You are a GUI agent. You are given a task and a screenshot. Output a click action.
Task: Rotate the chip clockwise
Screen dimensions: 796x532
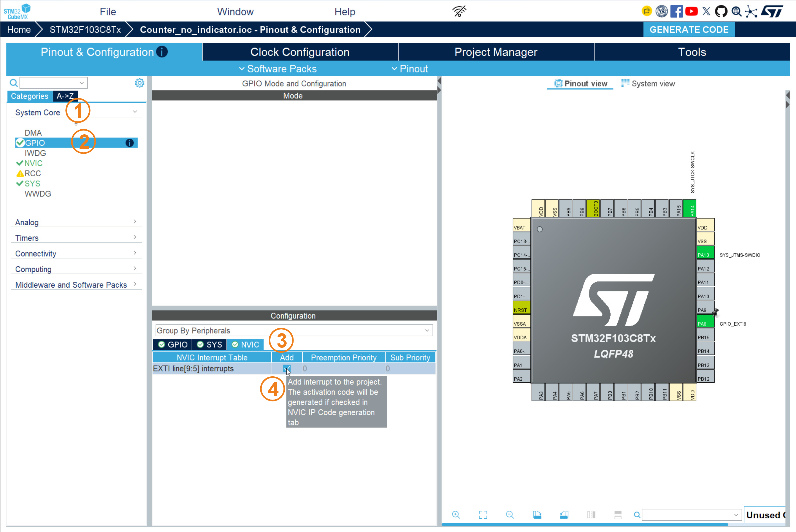pyautogui.click(x=537, y=515)
